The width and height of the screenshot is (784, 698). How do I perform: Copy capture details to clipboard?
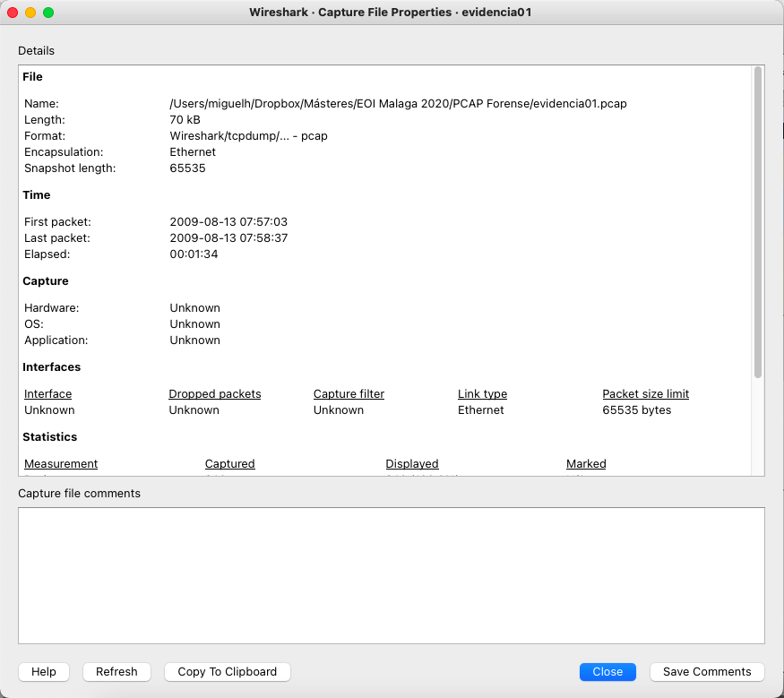tap(228, 672)
